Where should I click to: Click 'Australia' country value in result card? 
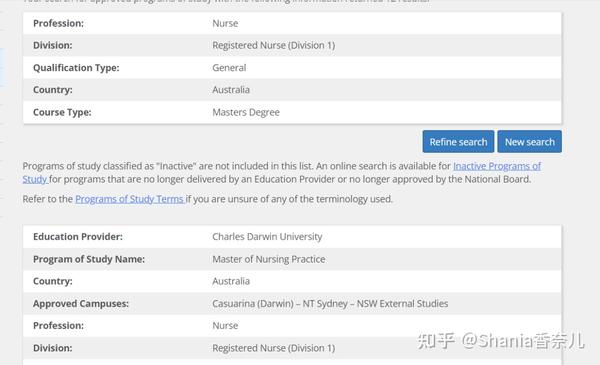click(231, 281)
